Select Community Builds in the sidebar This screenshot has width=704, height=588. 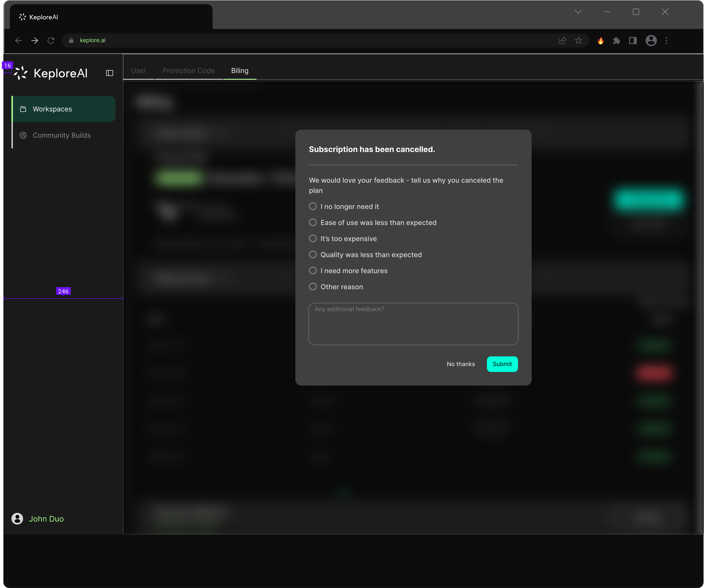[x=61, y=135]
